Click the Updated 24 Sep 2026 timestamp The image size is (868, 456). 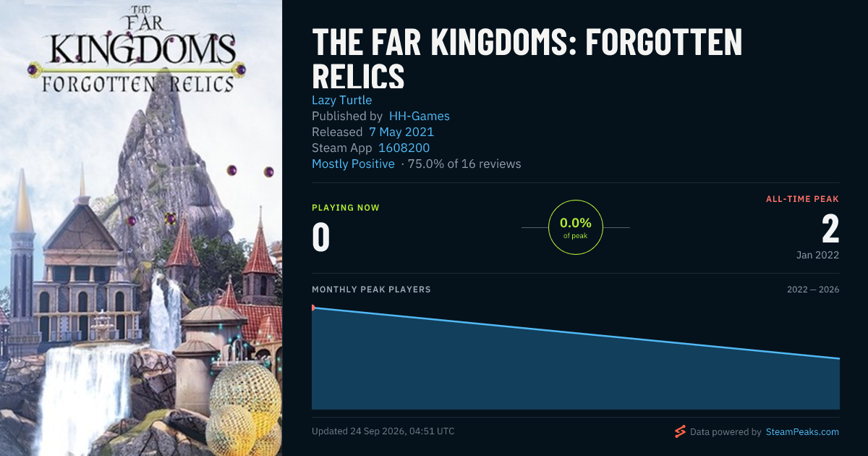[383, 431]
